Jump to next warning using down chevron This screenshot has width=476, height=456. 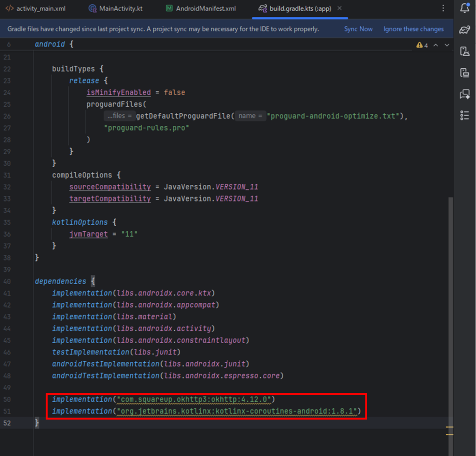click(447, 45)
